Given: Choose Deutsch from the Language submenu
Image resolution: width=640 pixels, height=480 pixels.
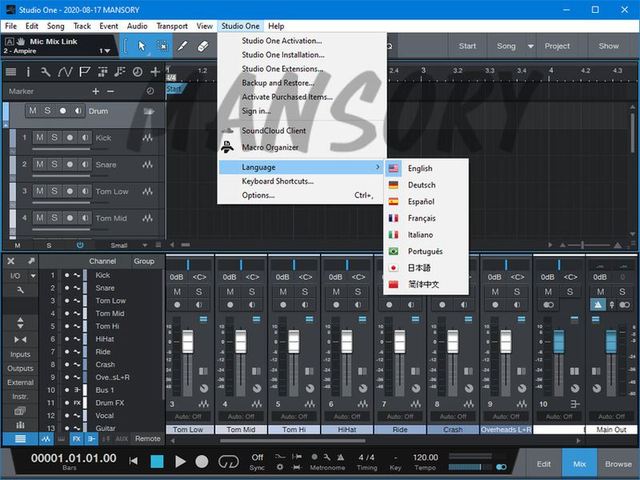Looking at the screenshot, I should 421,185.
